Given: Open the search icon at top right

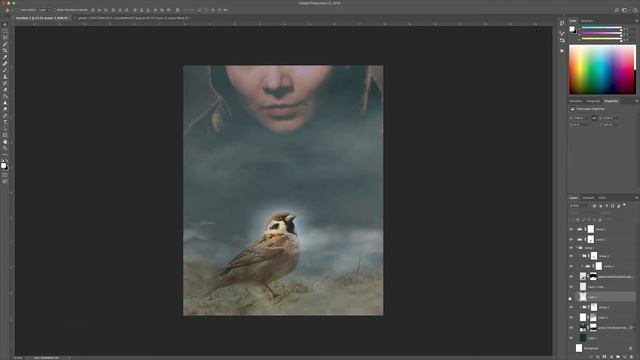Looking at the screenshot, I should click(x=617, y=10).
